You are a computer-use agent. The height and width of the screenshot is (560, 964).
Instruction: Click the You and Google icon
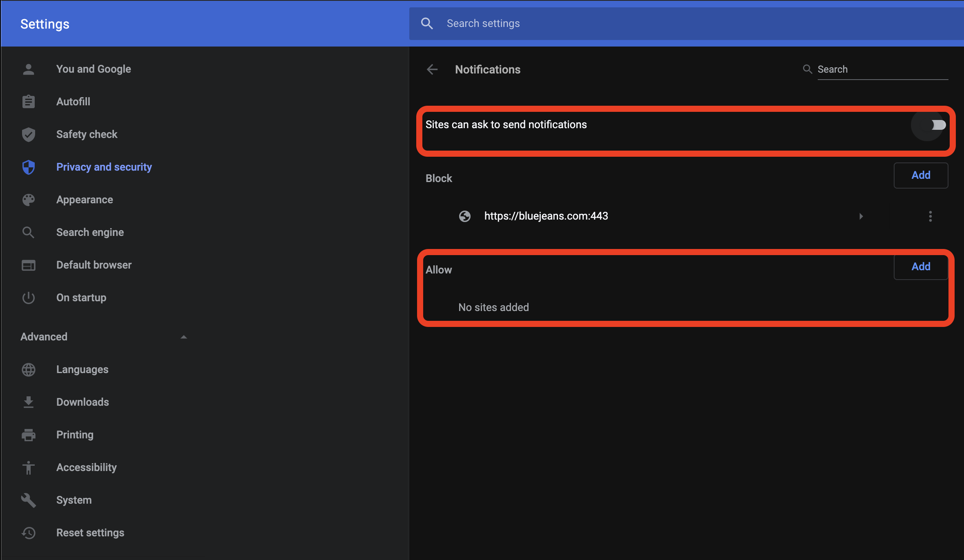pos(29,69)
